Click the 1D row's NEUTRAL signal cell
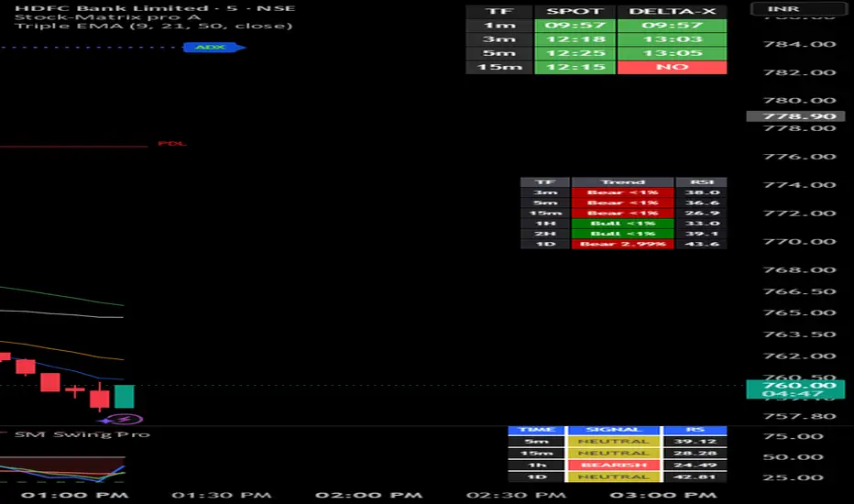 point(614,477)
